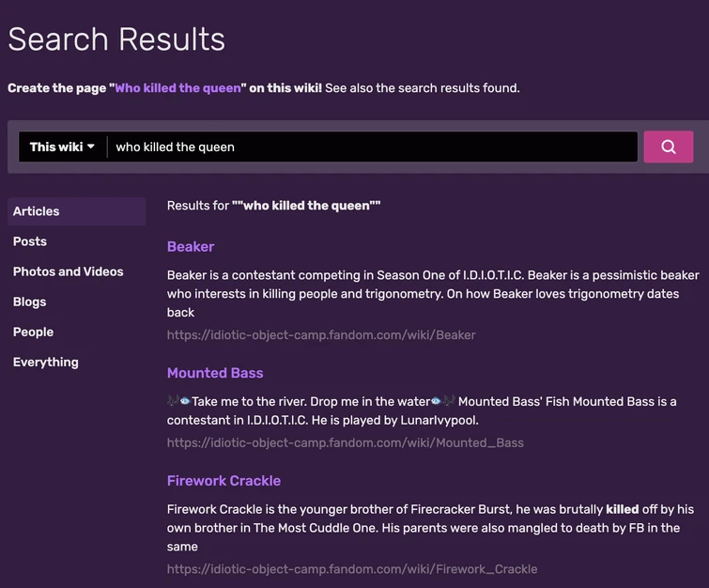The image size is (709, 588).
Task: Open the Firework Crackle article title
Action: 223,481
